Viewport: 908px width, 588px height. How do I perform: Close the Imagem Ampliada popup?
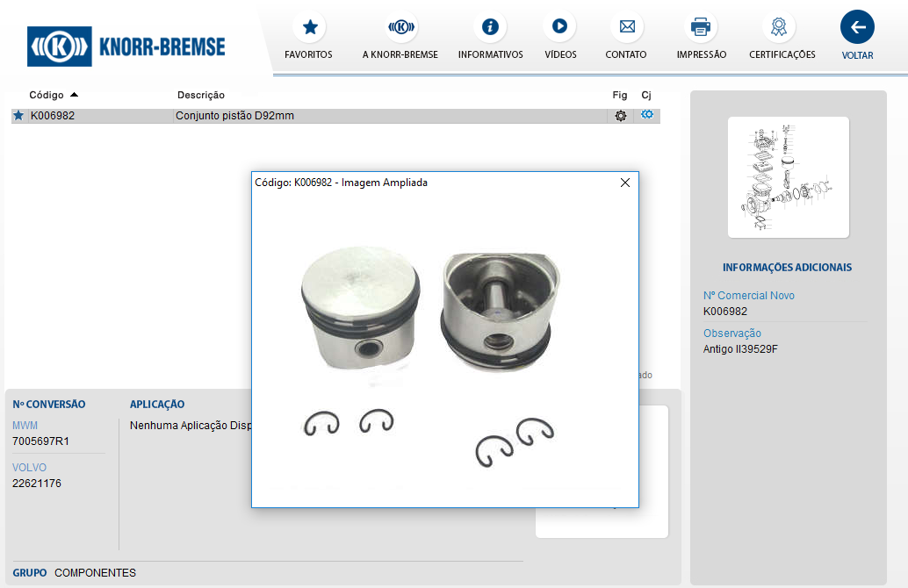click(625, 183)
